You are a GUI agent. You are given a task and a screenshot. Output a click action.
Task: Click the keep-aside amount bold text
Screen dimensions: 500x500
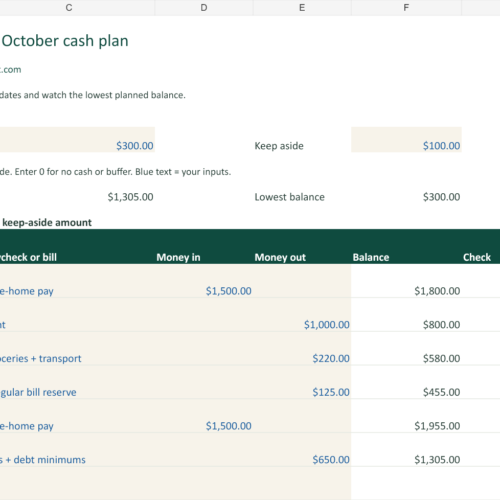(47, 223)
